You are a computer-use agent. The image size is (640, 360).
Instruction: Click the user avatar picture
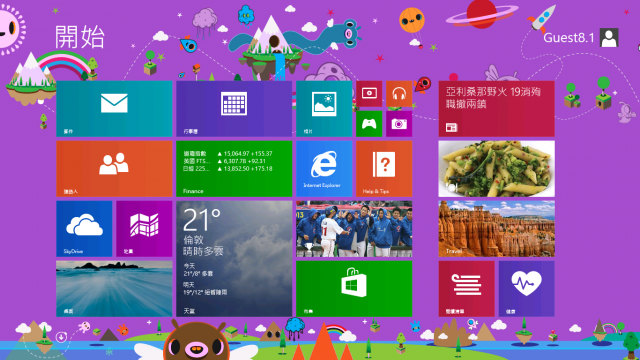[609, 38]
